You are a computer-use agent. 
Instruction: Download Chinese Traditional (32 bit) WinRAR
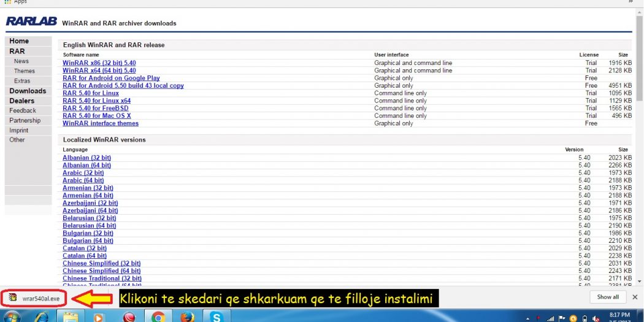pyautogui.click(x=102, y=278)
